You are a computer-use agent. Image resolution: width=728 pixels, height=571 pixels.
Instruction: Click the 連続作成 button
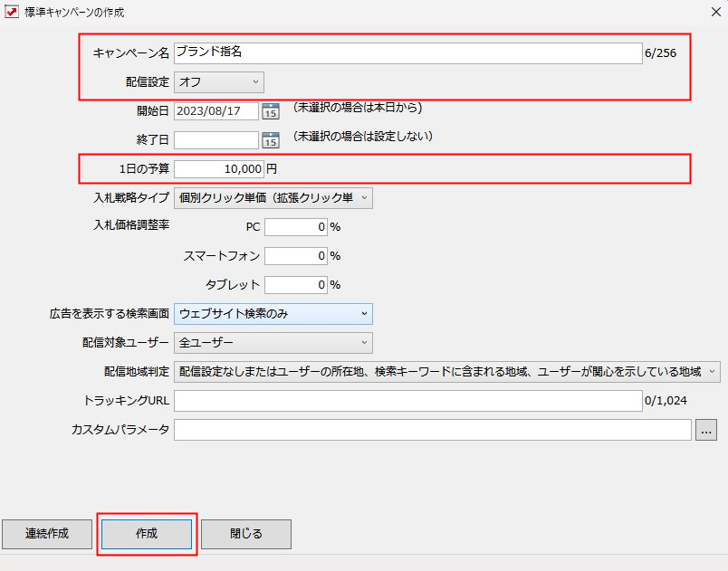46,534
